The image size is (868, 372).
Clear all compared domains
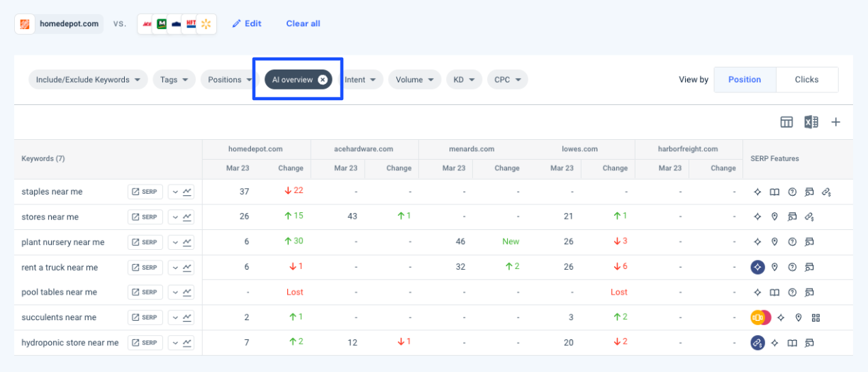pyautogui.click(x=303, y=23)
